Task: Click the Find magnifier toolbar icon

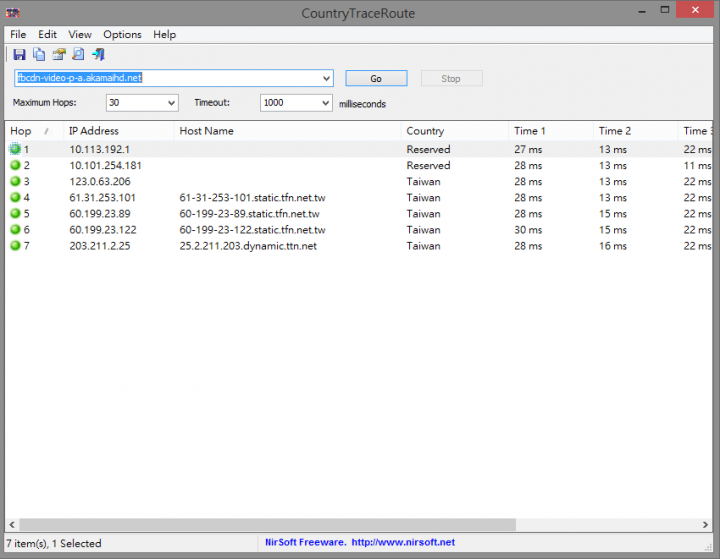Action: pos(79,54)
